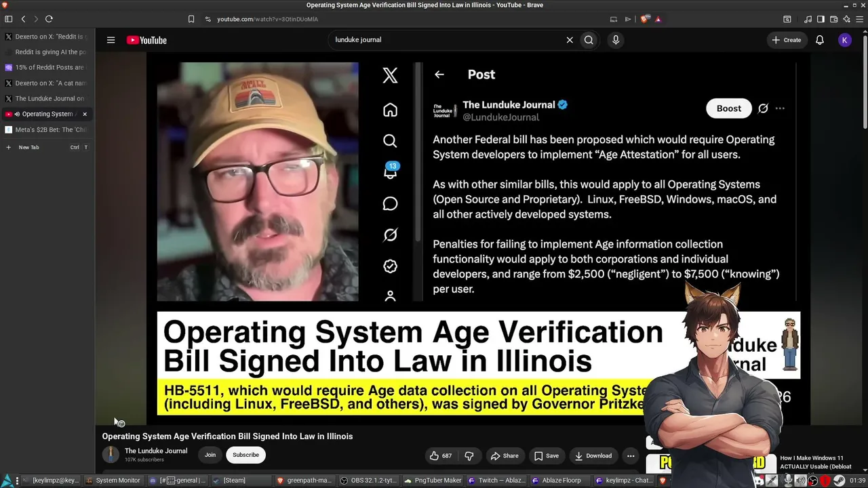Open the YouTube guide hamburger menu
The height and width of the screenshot is (488, 868).
[x=111, y=40]
